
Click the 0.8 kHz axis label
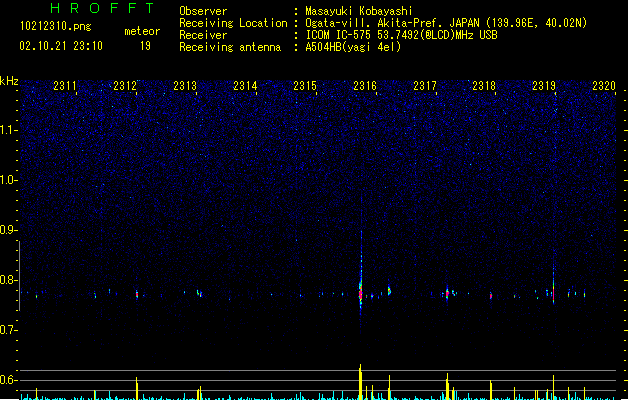(9, 280)
